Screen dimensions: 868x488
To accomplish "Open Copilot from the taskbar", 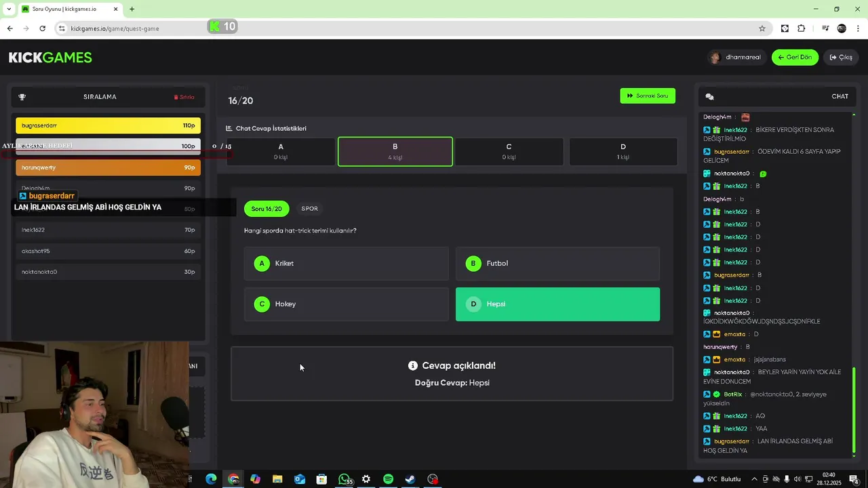I will coord(255,479).
